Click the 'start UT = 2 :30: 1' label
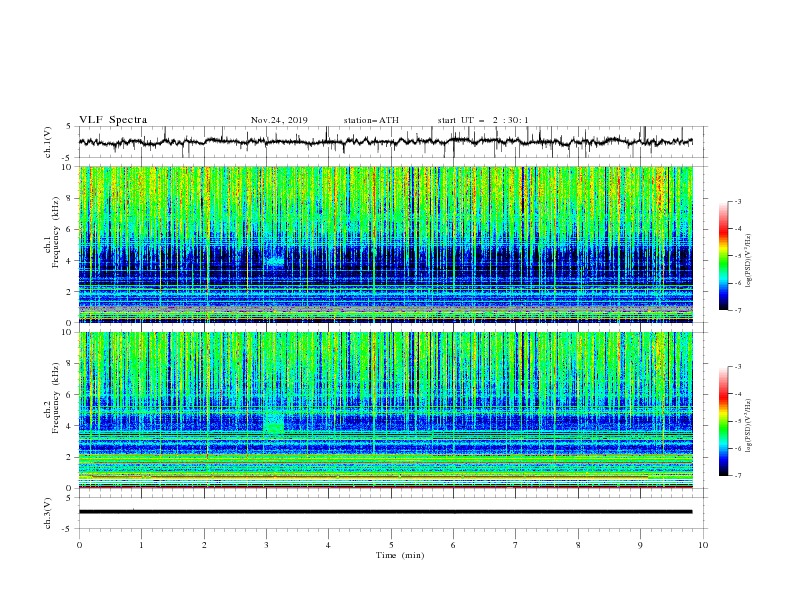 [483, 120]
